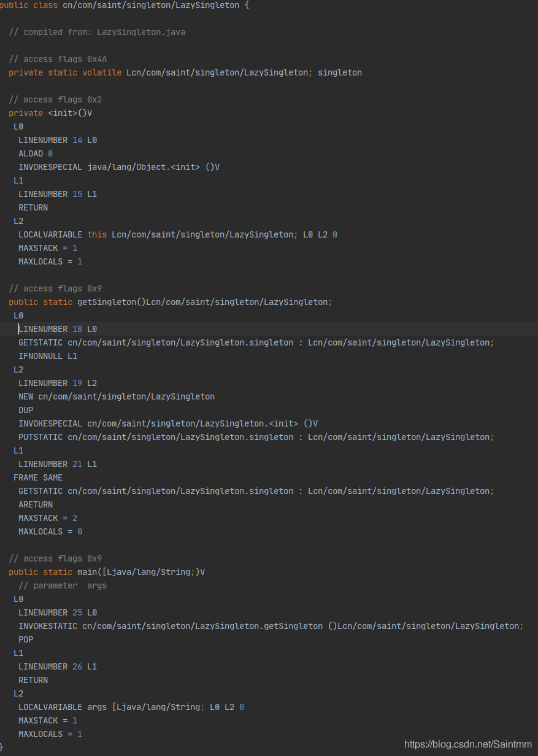Image resolution: width=538 pixels, height=756 pixels.
Task: Select the INVOKESPECIAL java/lang/Object.<init> line
Action: click(118, 167)
